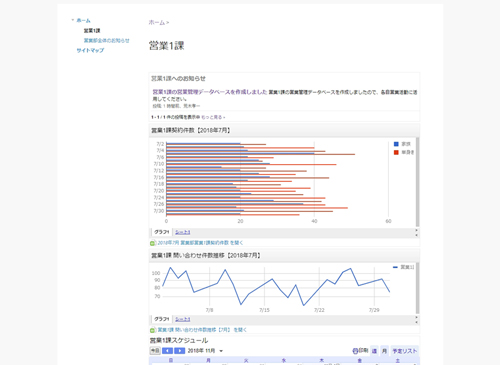Screen dimensions: 500x365
Task: Click the bar chart vertical scrollbar
Action: pos(417,182)
